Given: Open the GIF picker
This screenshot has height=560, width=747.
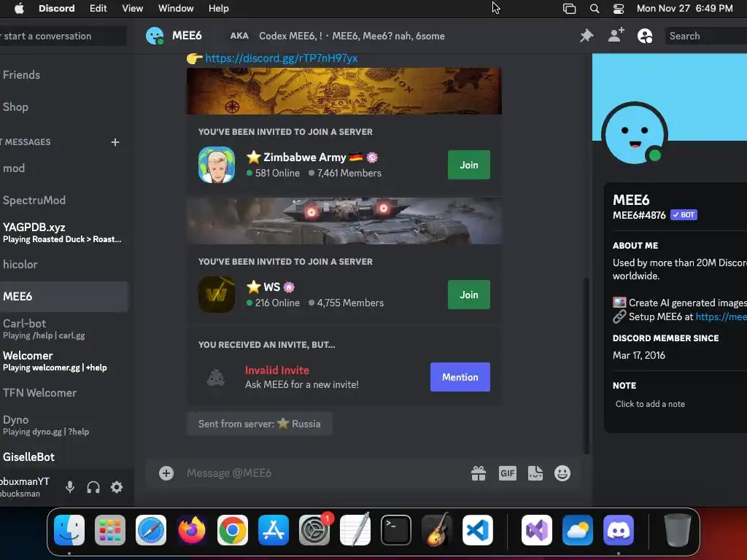Looking at the screenshot, I should pyautogui.click(x=508, y=472).
